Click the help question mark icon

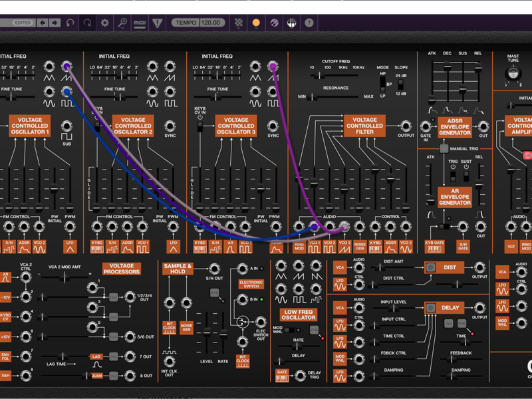pos(309,23)
